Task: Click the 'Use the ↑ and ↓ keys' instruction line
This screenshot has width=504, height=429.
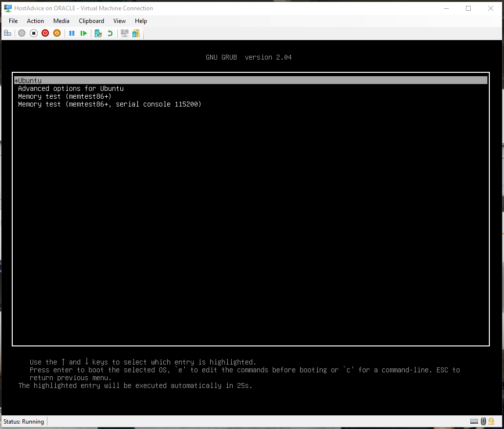Action: 143,362
